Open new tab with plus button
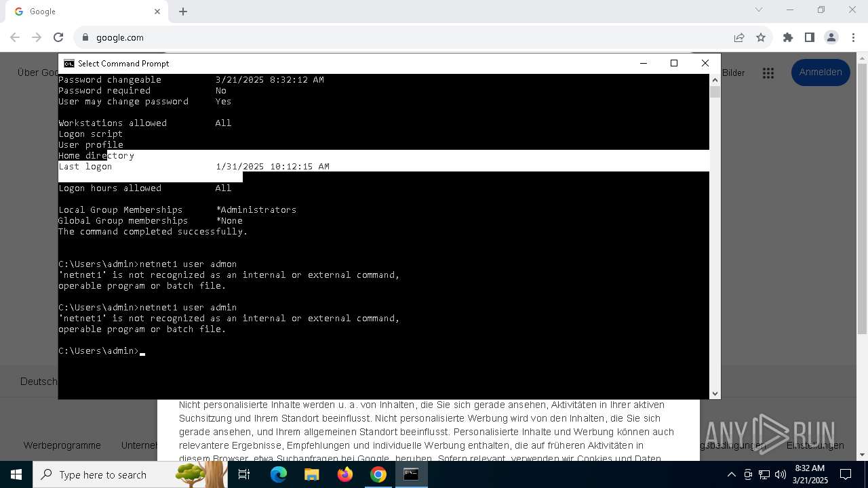This screenshot has width=868, height=488. click(x=183, y=12)
